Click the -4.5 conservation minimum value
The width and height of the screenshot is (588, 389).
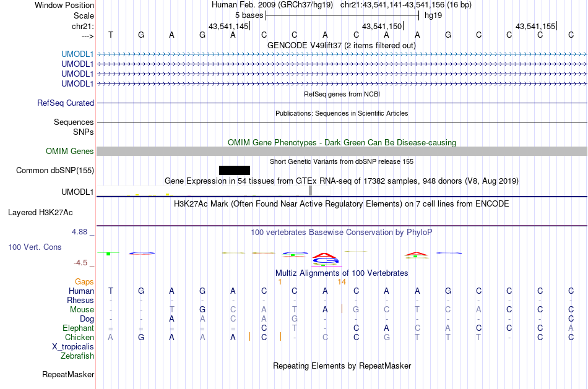pyautogui.click(x=80, y=263)
